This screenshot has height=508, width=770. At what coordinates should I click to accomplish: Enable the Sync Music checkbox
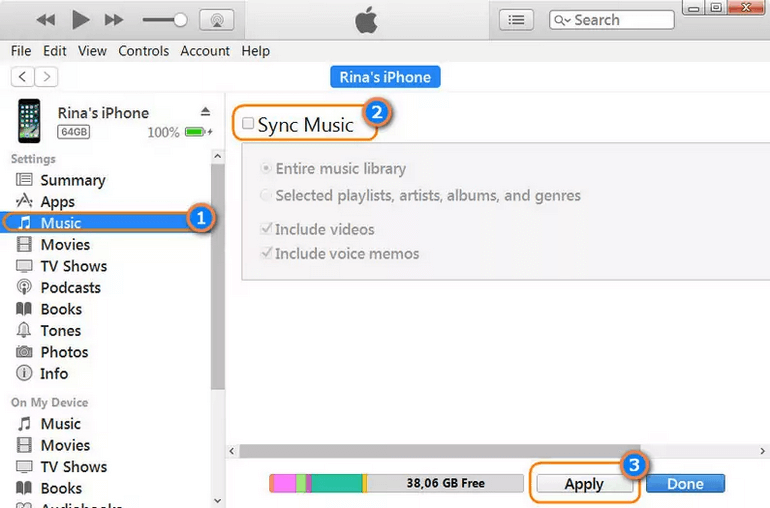click(x=248, y=123)
